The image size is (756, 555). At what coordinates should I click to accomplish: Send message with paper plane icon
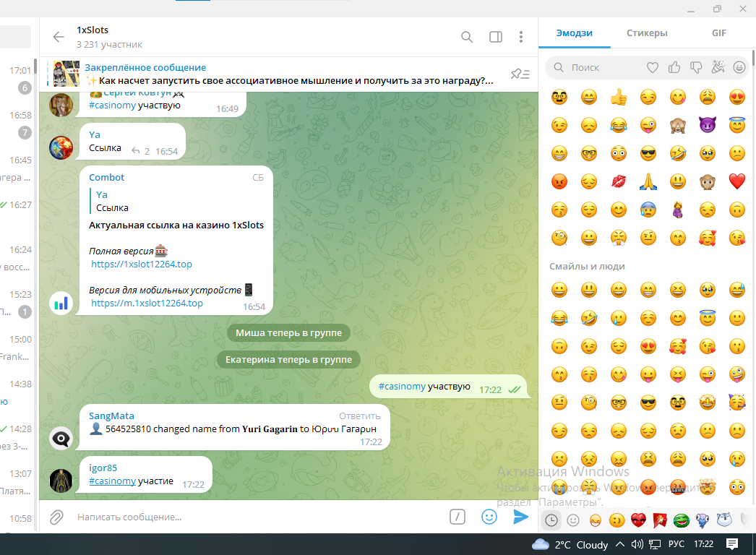click(520, 517)
